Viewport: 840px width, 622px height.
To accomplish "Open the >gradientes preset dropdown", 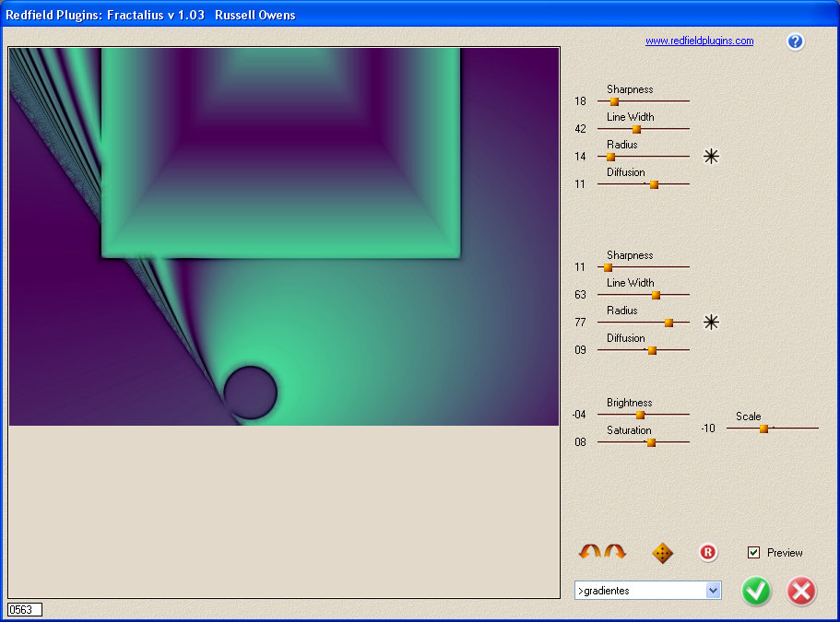I will coord(647,591).
